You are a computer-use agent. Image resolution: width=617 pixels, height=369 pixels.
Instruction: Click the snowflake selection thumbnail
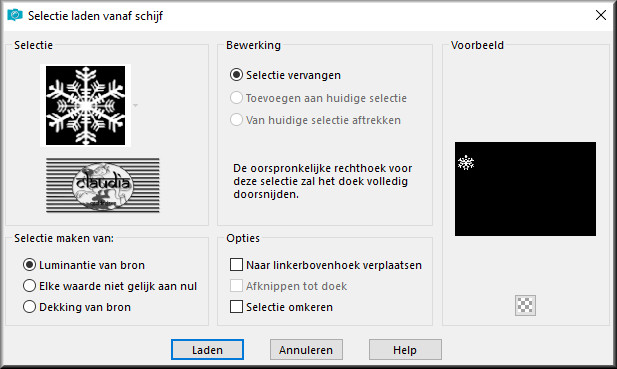tap(85, 105)
